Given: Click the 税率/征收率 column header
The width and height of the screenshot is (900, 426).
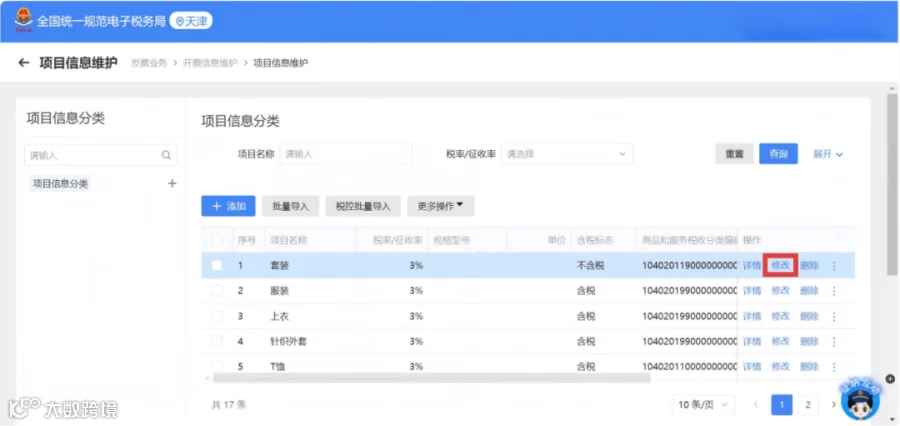Looking at the screenshot, I should tap(398, 240).
